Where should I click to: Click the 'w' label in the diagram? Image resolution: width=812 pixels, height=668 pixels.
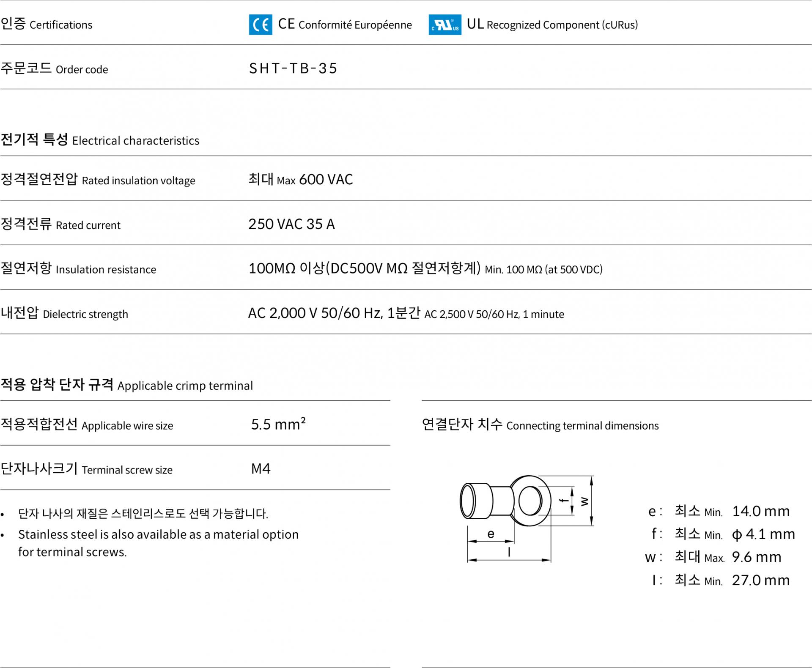click(584, 502)
